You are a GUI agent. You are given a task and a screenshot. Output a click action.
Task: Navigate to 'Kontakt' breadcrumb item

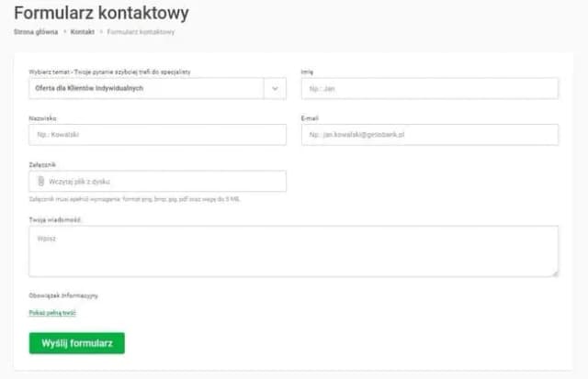[x=82, y=32]
